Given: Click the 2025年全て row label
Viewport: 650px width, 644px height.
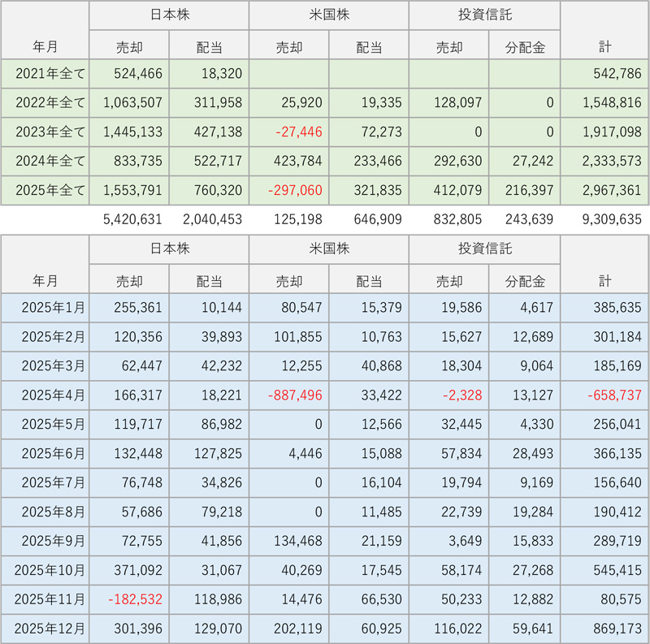Looking at the screenshot, I should 45,191.
